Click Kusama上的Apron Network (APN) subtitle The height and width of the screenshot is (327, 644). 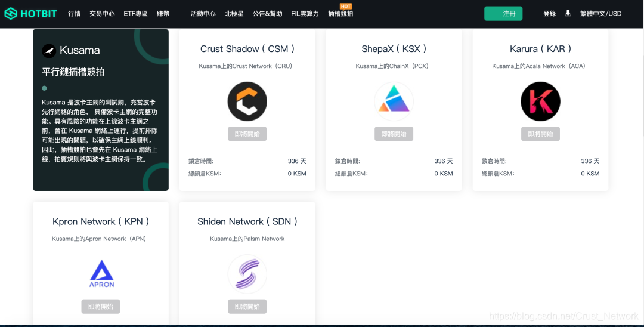(99, 239)
